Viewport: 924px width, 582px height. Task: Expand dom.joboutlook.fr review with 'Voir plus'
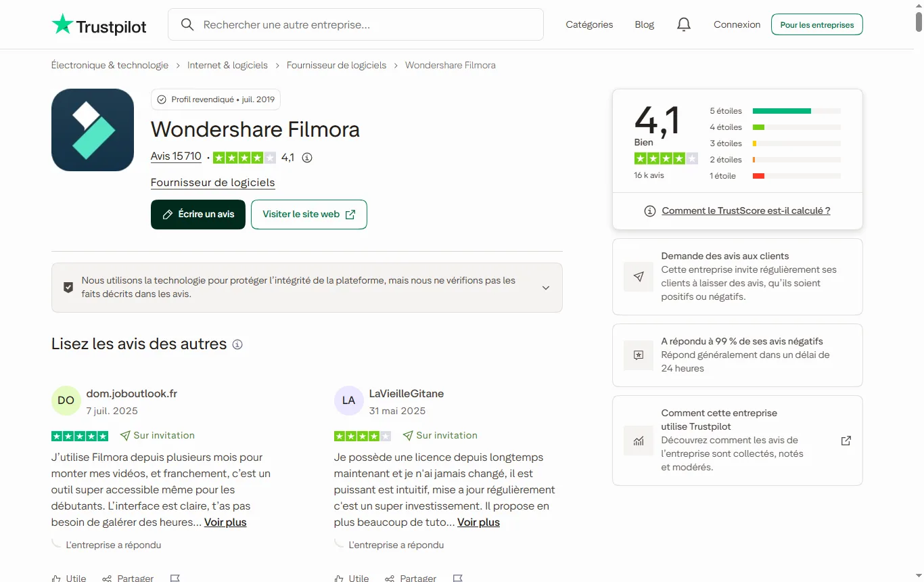tap(225, 522)
